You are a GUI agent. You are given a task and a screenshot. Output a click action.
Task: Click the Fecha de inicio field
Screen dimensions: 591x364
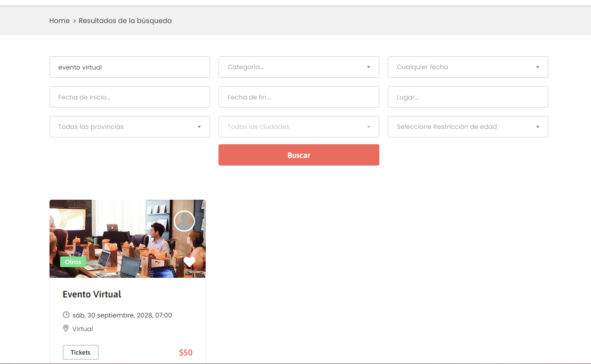(x=130, y=97)
